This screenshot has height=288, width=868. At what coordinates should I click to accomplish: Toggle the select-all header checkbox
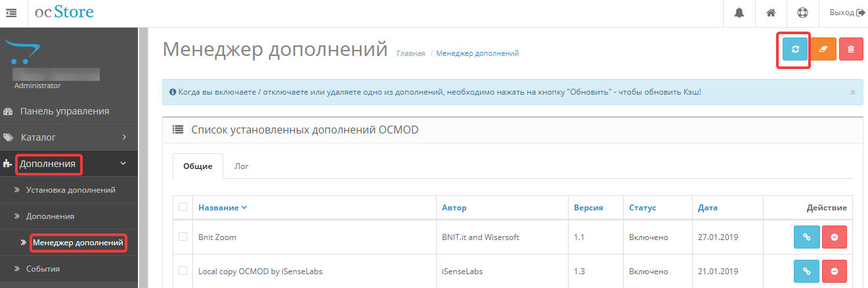(183, 207)
